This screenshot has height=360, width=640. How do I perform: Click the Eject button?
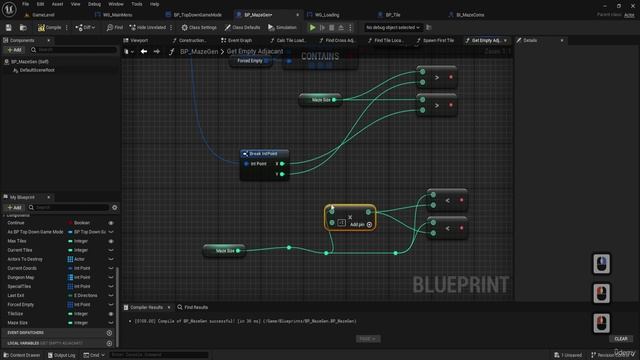341,27
